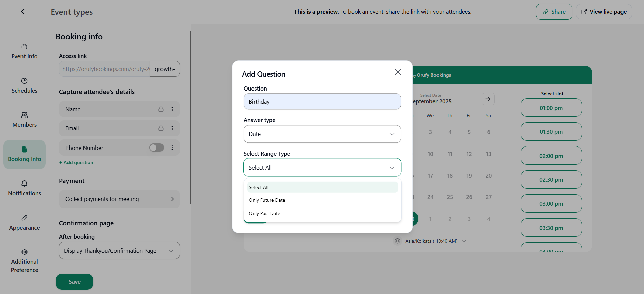Choose Only Future Date option

[x=267, y=200]
